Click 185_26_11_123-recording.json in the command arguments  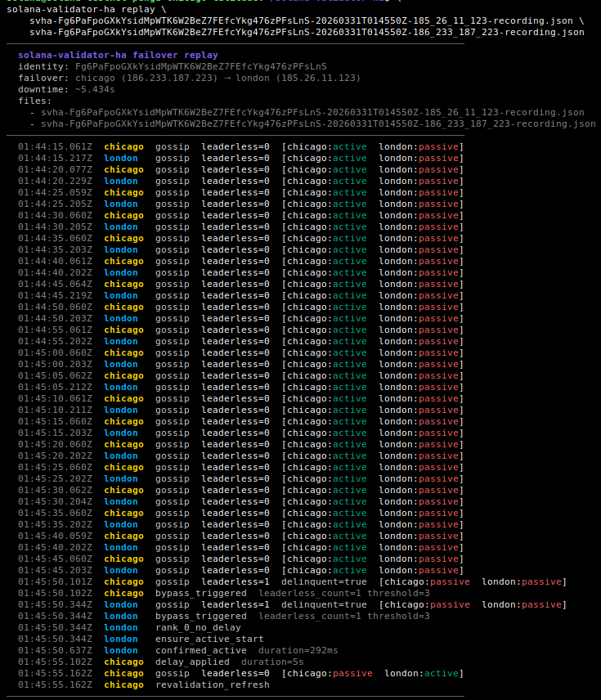coord(301,21)
